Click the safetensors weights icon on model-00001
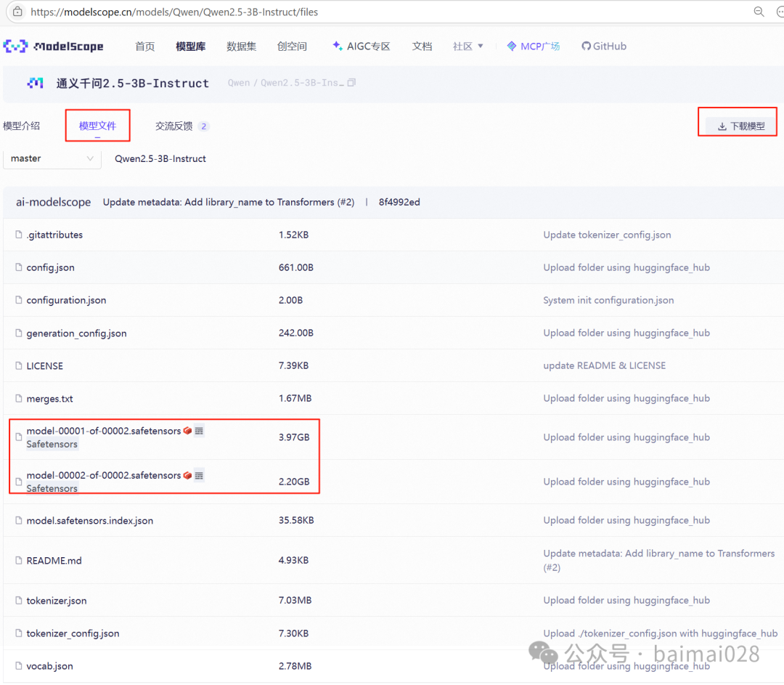The image size is (784, 685). (x=187, y=429)
